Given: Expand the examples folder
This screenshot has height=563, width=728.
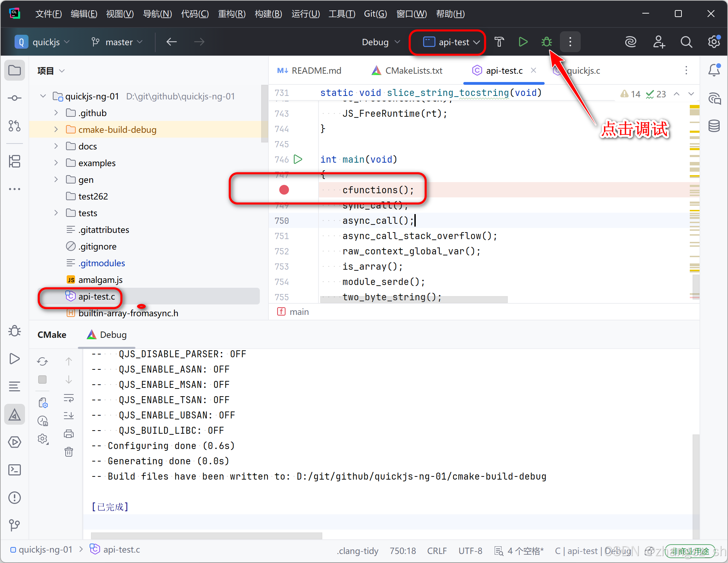Looking at the screenshot, I should [x=56, y=163].
